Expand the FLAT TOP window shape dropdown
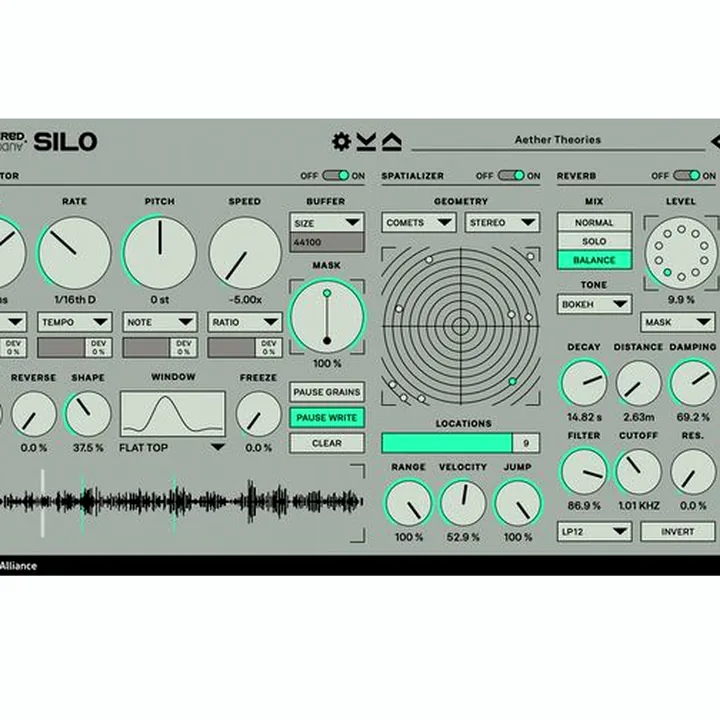Image resolution: width=720 pixels, height=720 pixels. 173,448
